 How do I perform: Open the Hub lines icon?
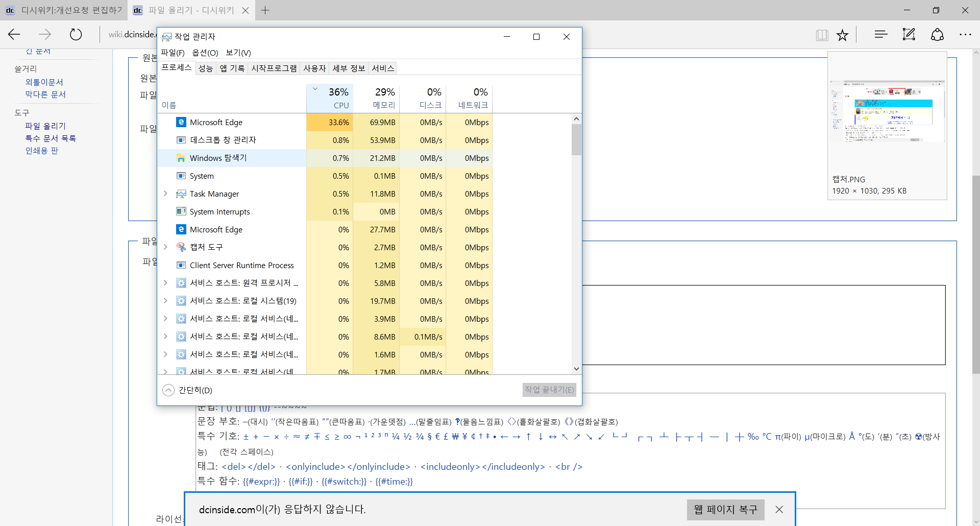pyautogui.click(x=880, y=35)
